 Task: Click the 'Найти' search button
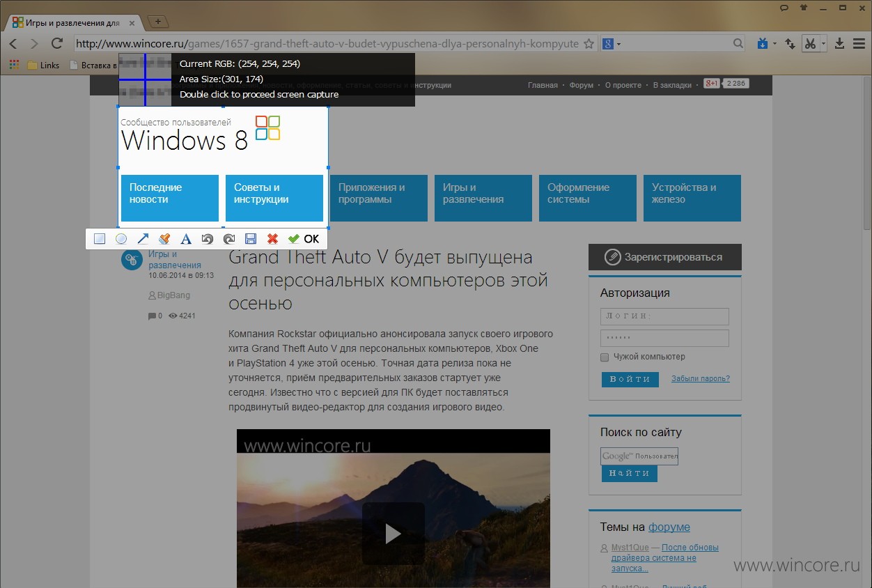point(630,473)
